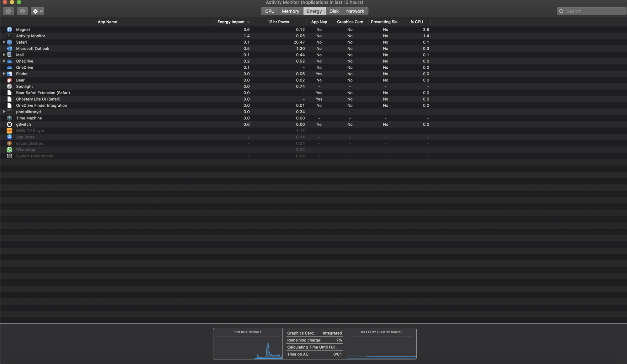Image resolution: width=627 pixels, height=364 pixels.
Task: Select the Spotlight row name
Action: 24,87
